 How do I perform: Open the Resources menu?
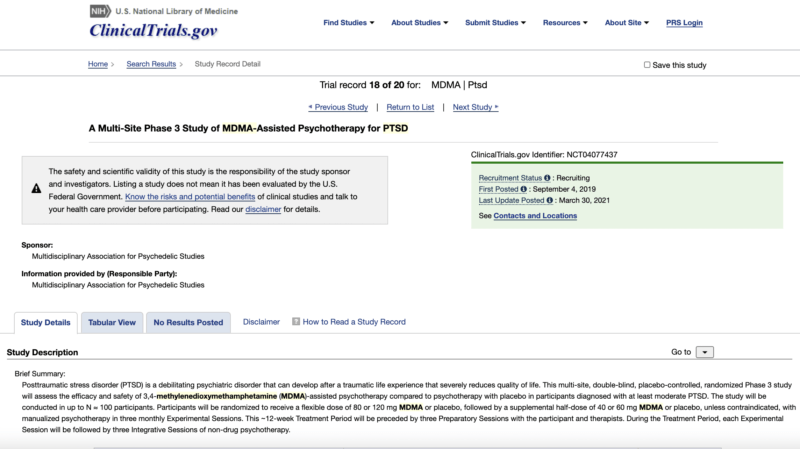coord(565,22)
